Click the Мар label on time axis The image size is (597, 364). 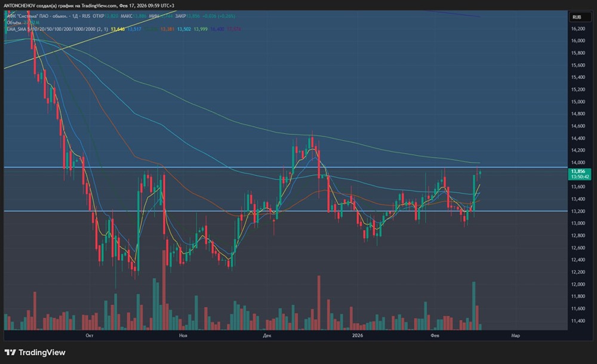pyautogui.click(x=515, y=335)
